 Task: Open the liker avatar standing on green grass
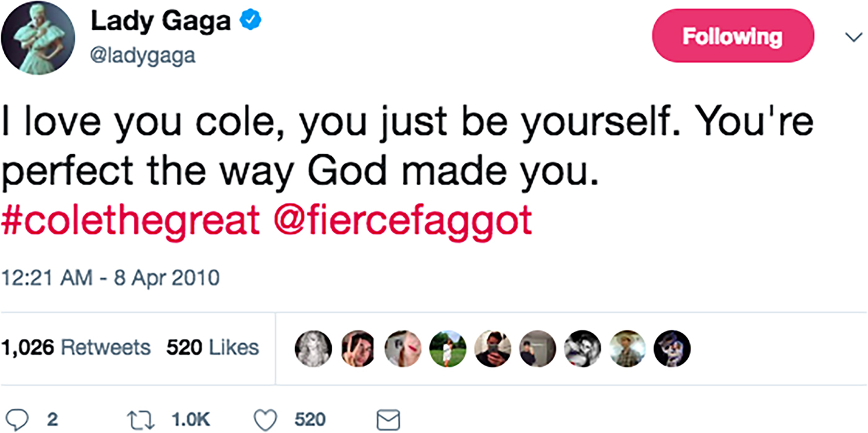point(448,349)
